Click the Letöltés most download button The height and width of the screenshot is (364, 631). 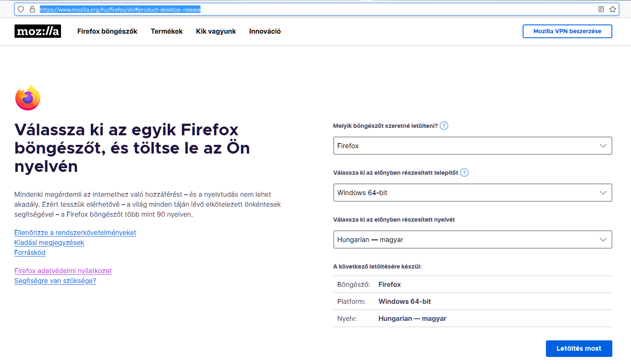pyautogui.click(x=579, y=349)
